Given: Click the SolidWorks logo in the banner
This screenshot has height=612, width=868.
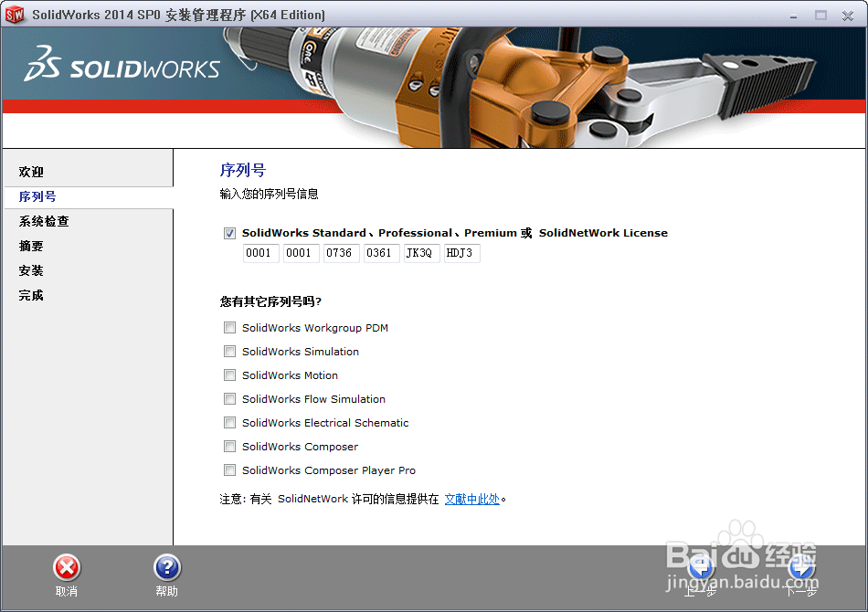Looking at the screenshot, I should coord(123,66).
